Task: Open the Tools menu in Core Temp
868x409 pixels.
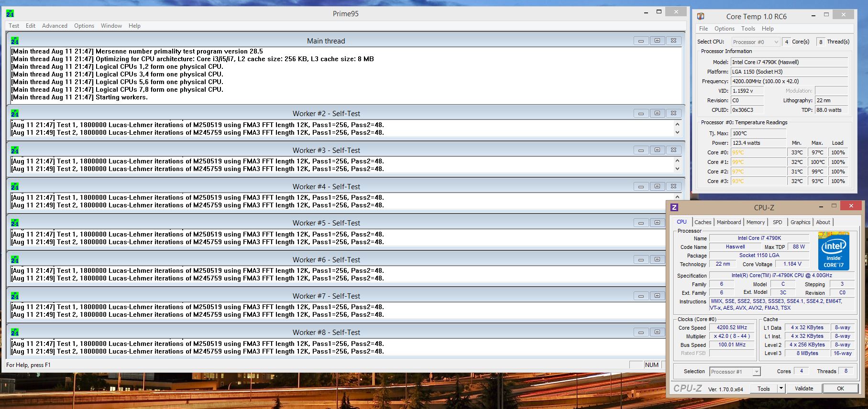Action: click(748, 29)
